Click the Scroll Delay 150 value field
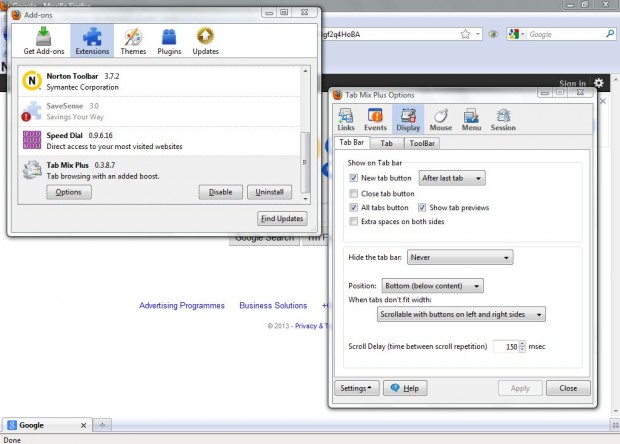 tap(506, 347)
